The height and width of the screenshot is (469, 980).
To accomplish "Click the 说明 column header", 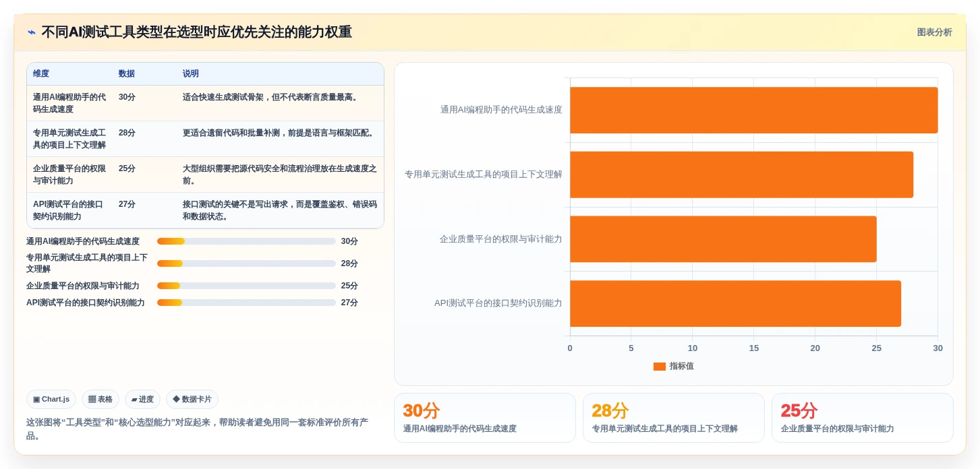I will click(x=191, y=74).
